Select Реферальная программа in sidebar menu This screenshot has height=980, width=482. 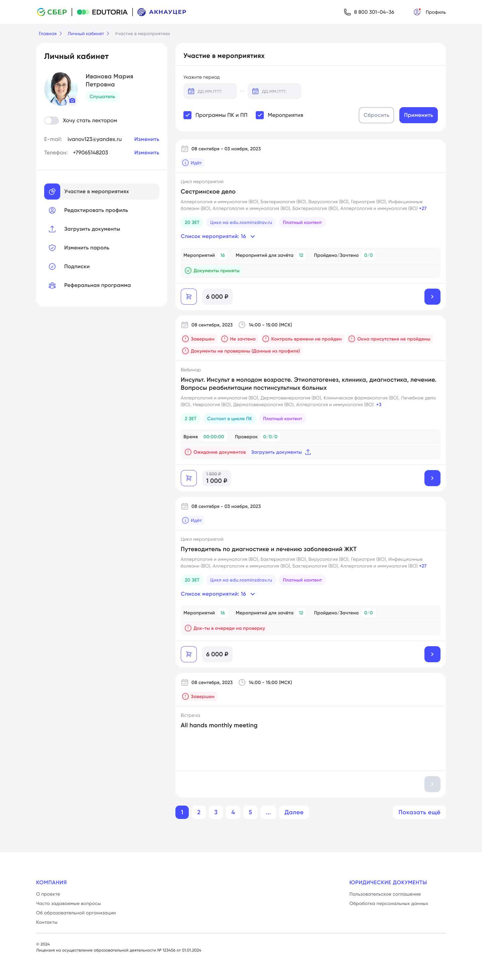[x=97, y=285]
